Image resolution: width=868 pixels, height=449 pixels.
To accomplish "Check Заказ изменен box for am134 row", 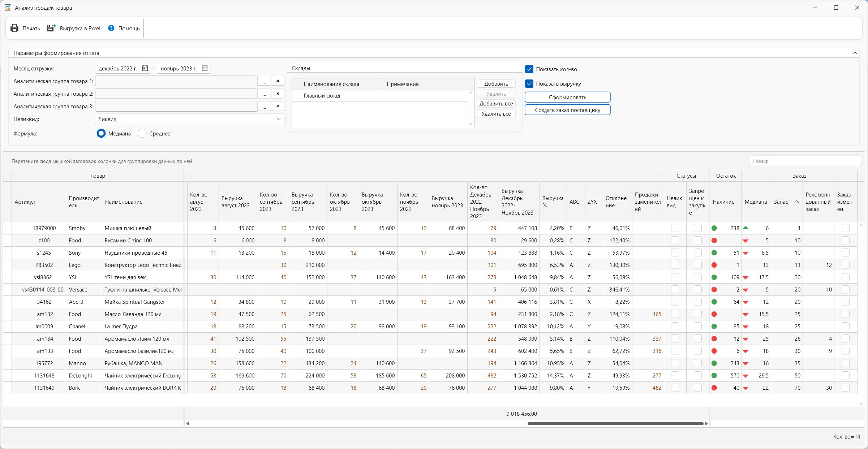I will [845, 339].
